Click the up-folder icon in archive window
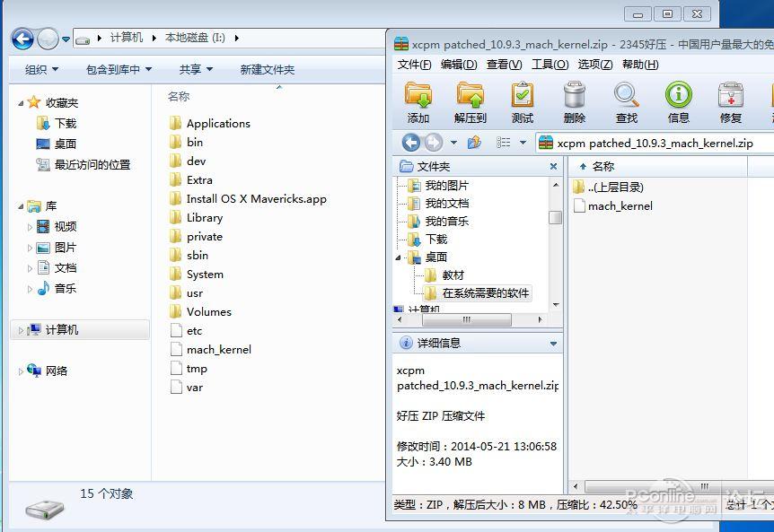 (x=474, y=143)
